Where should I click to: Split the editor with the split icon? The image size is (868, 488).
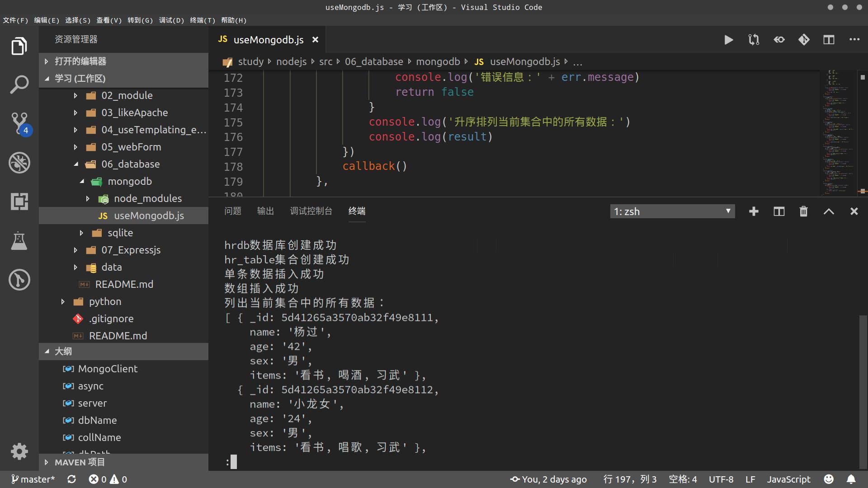pyautogui.click(x=829, y=40)
